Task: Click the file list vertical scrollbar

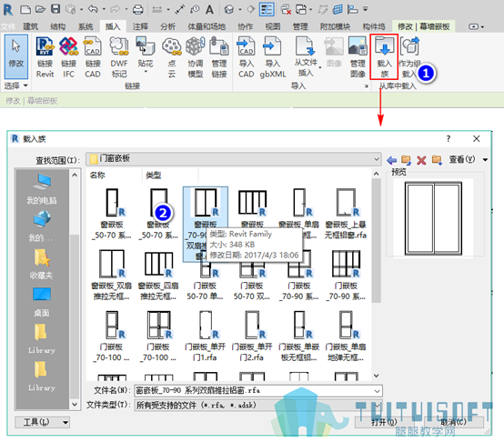Action: pyautogui.click(x=376, y=240)
